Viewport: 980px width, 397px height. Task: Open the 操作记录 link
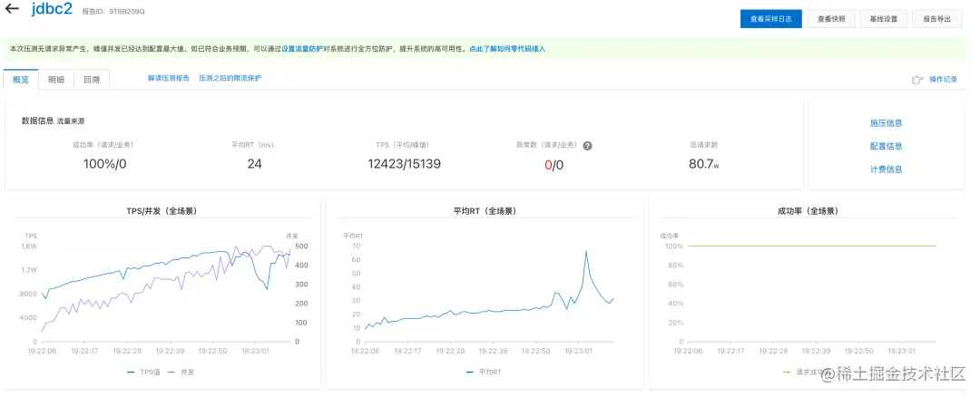pyautogui.click(x=943, y=79)
